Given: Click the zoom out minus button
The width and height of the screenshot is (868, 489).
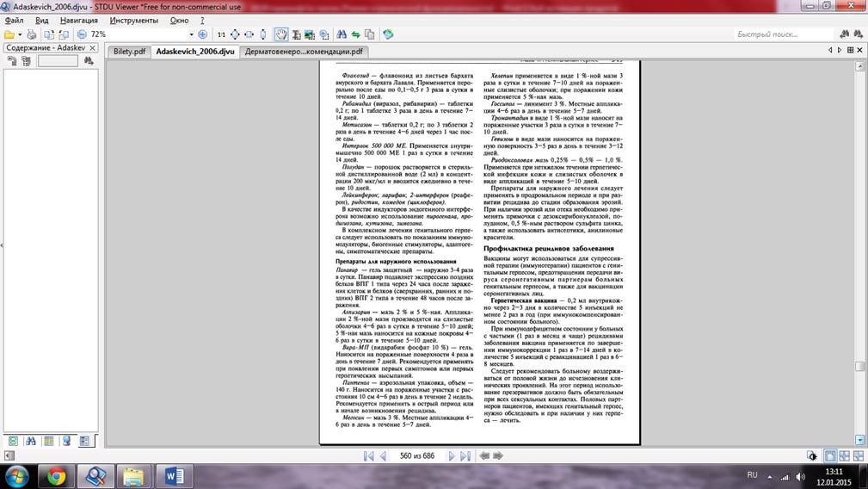Looking at the screenshot, I should [x=82, y=34].
